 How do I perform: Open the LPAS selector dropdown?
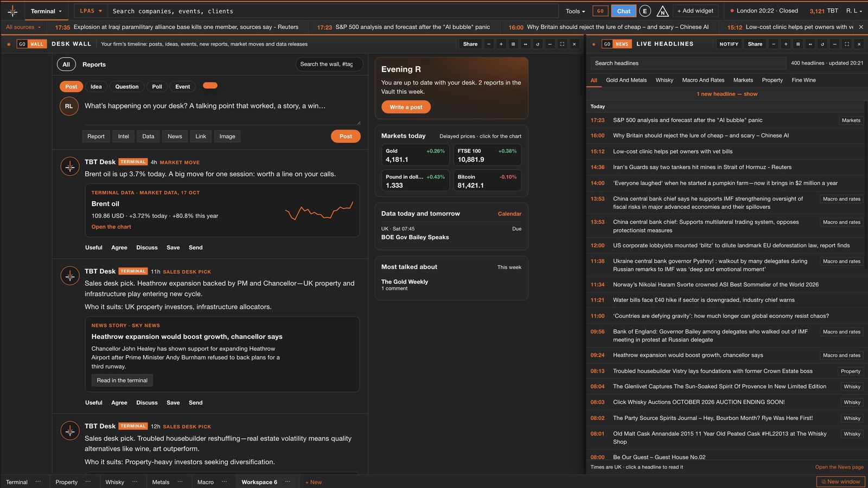91,11
